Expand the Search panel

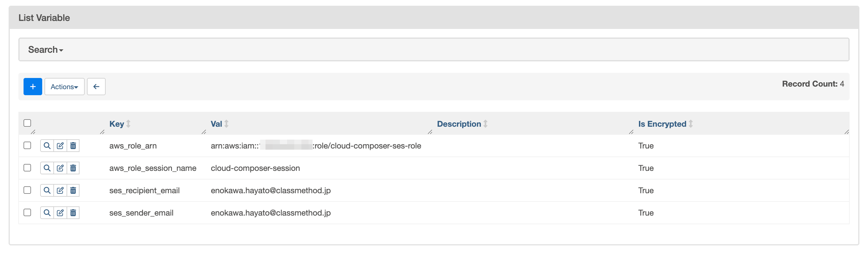pyautogui.click(x=45, y=49)
